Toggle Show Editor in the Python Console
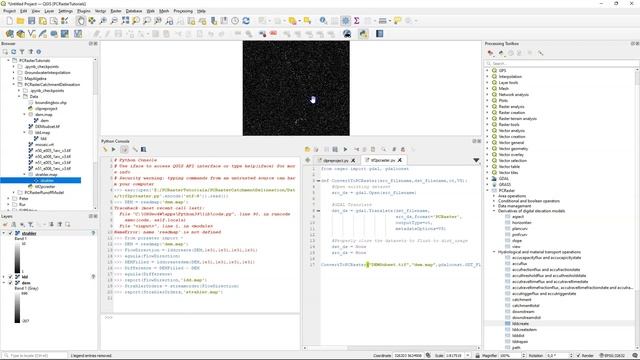The image size is (640, 360). (124, 149)
